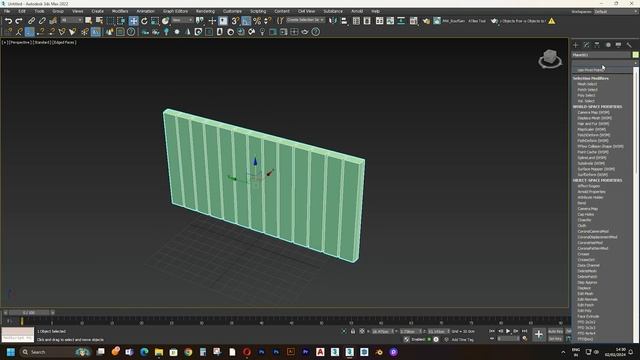Choose the Unlink Selection tool
The image size is (640, 360).
pyautogui.click(x=42, y=21)
